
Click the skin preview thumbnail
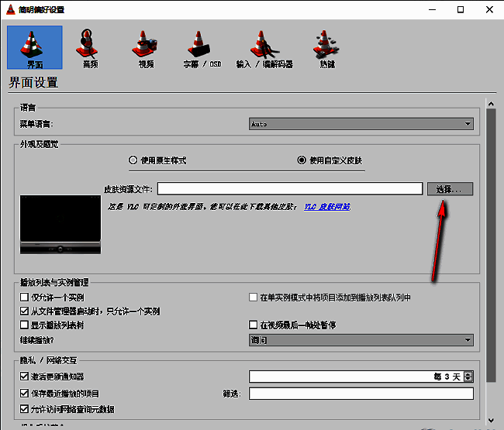(60, 225)
